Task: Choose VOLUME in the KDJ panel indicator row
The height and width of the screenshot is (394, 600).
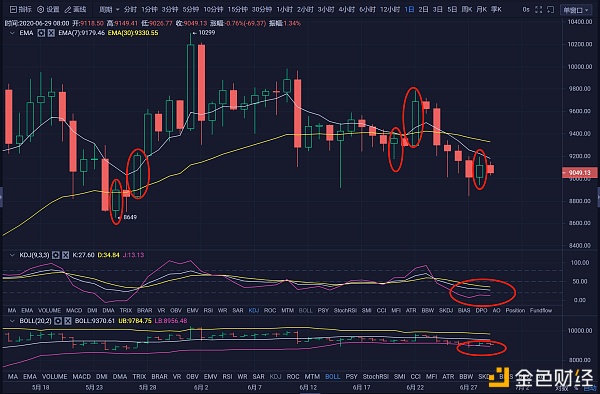Action: [49, 310]
